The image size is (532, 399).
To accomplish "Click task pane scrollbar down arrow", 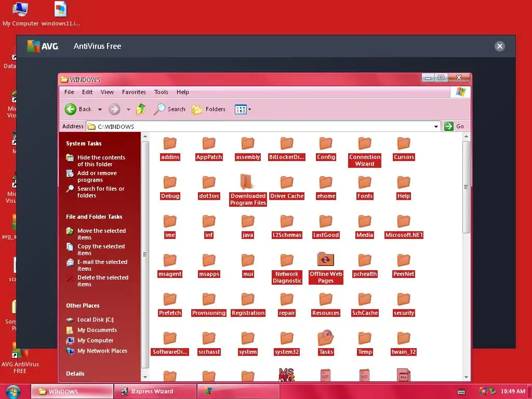I will [x=145, y=377].
